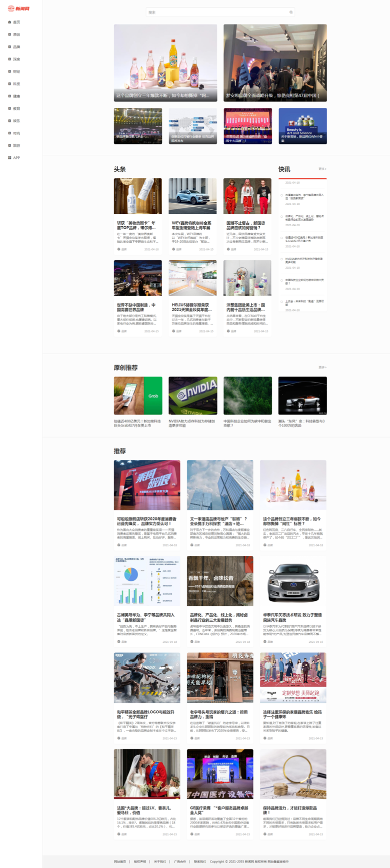
Task: Click the icon beside 旅游 in sidebar
Action: (9, 145)
